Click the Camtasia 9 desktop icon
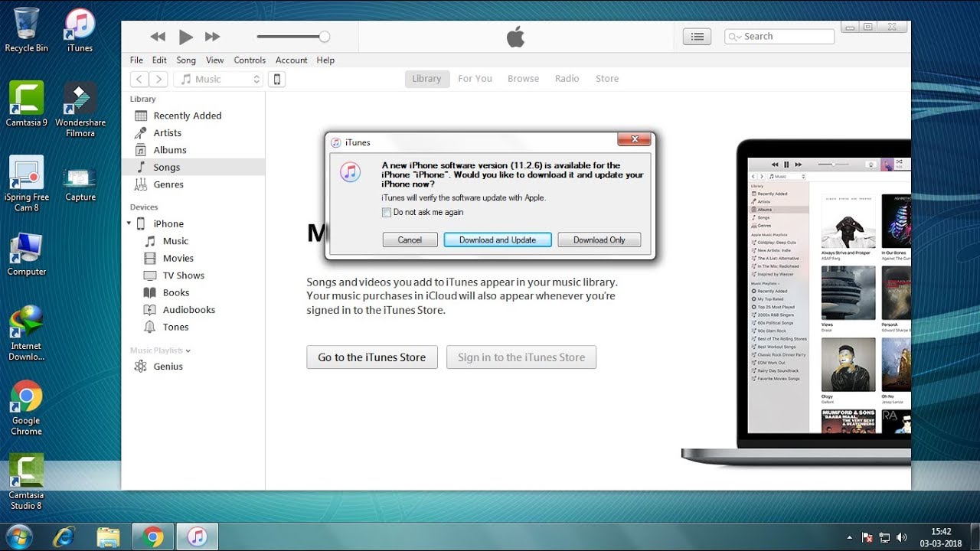Viewport: 980px width, 551px height. [26, 104]
